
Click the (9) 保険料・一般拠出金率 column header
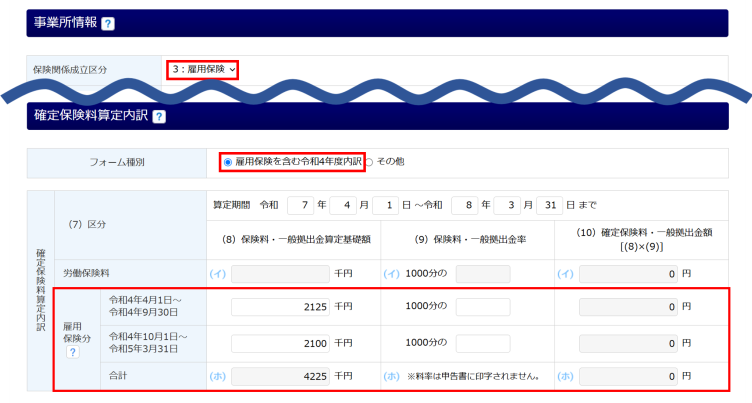(x=470, y=239)
